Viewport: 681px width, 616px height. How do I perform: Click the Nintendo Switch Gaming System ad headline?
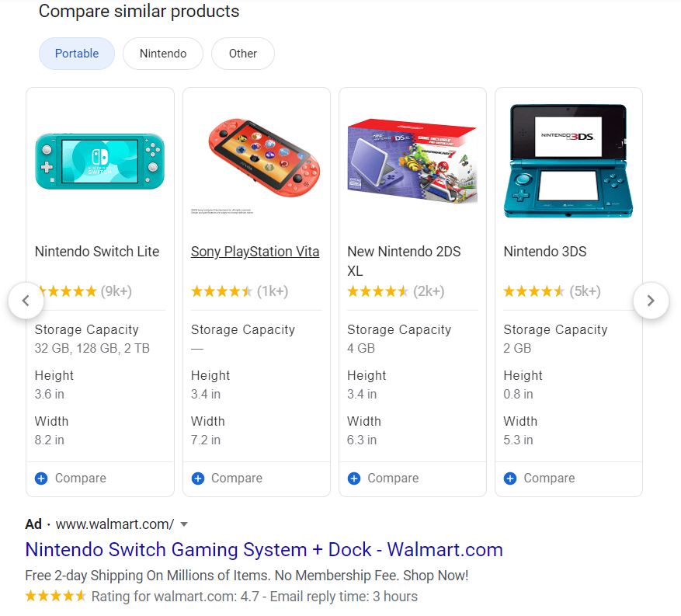point(264,550)
